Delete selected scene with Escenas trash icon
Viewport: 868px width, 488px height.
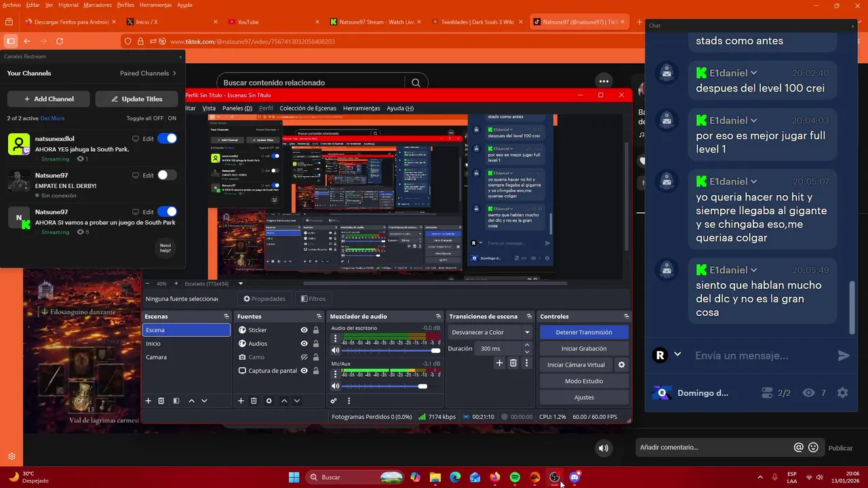(x=161, y=401)
